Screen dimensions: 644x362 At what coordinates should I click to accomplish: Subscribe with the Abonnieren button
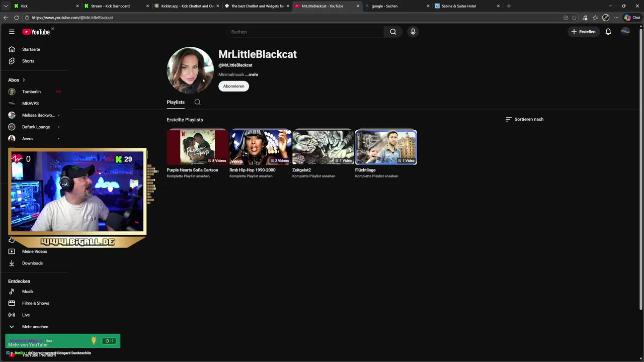[233, 86]
